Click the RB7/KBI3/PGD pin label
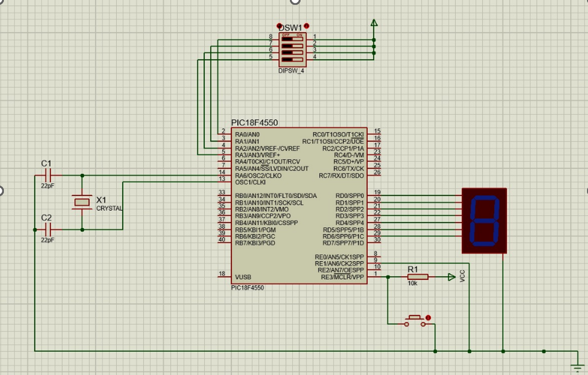 pos(255,242)
